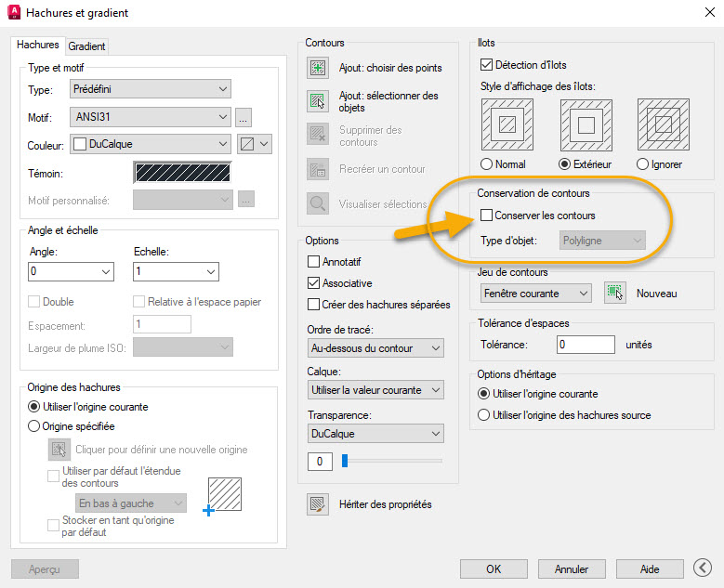Image resolution: width=724 pixels, height=588 pixels.
Task: Click the OK button
Action: 494,568
